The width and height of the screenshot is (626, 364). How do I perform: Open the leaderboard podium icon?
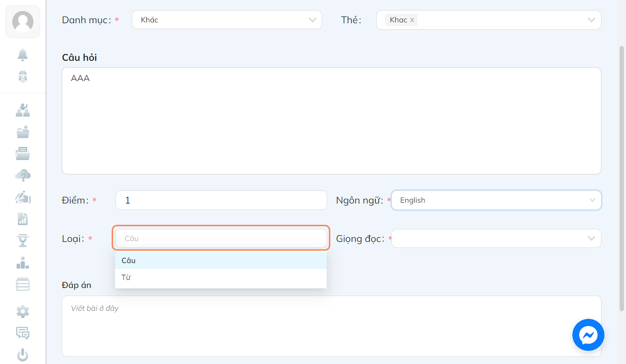point(23,263)
